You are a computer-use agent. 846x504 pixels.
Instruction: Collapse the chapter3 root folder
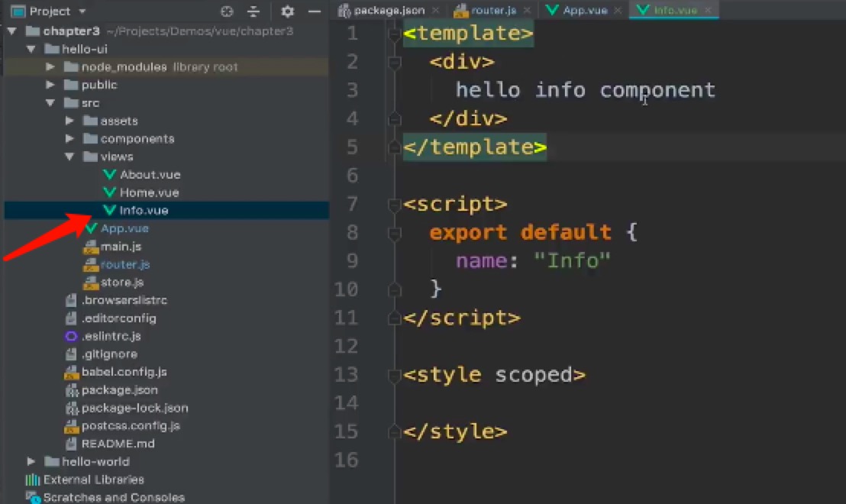12,31
